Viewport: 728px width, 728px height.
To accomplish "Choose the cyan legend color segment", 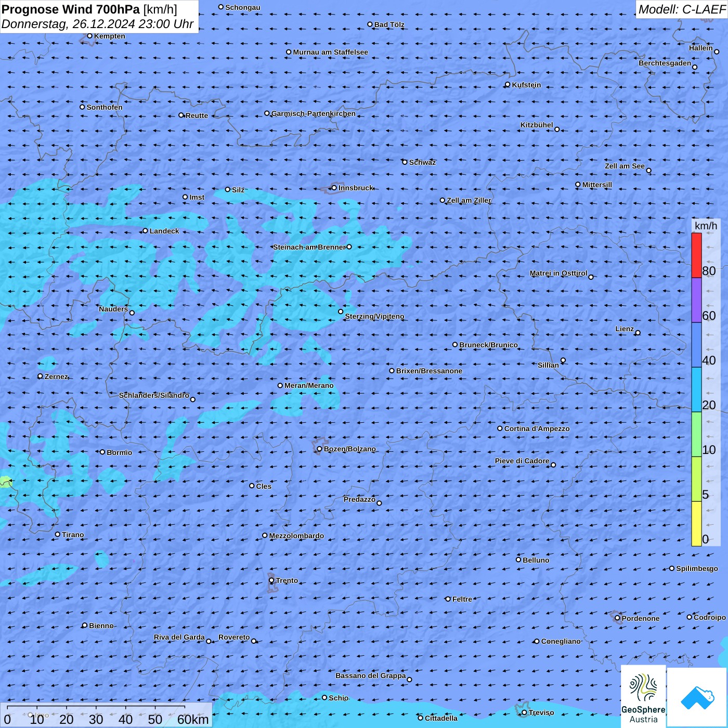I will pos(696,389).
